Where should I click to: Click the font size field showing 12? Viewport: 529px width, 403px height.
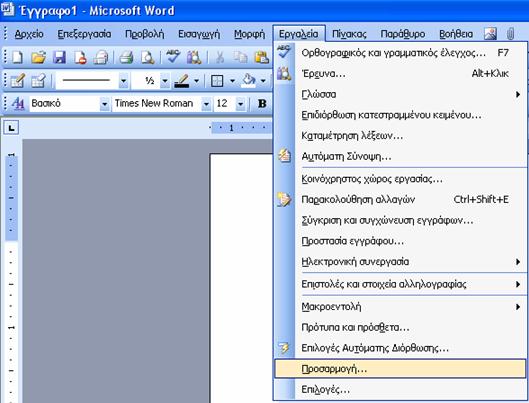coord(225,104)
